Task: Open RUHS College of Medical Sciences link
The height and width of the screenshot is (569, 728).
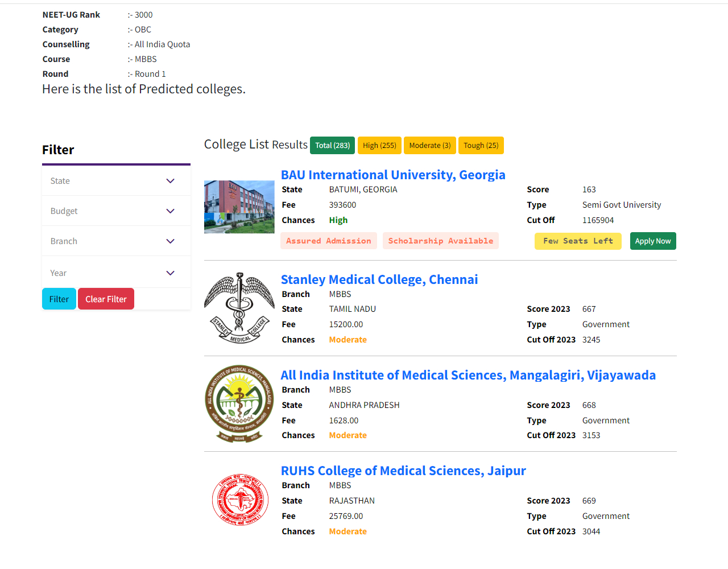Action: click(403, 471)
